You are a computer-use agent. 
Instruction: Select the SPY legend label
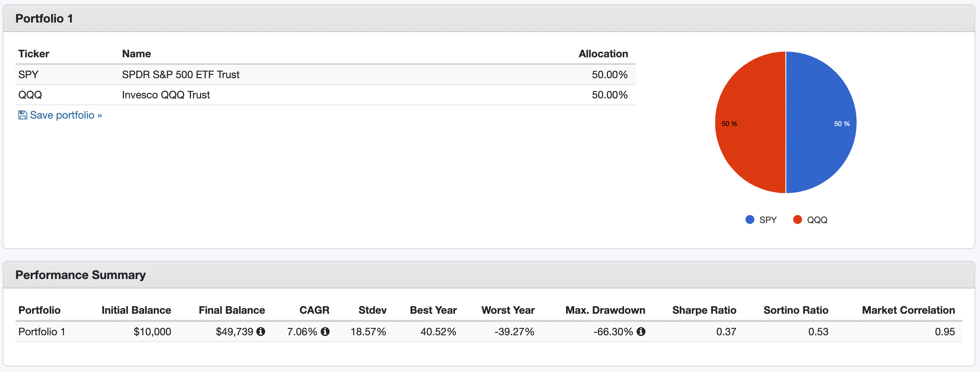click(x=768, y=220)
